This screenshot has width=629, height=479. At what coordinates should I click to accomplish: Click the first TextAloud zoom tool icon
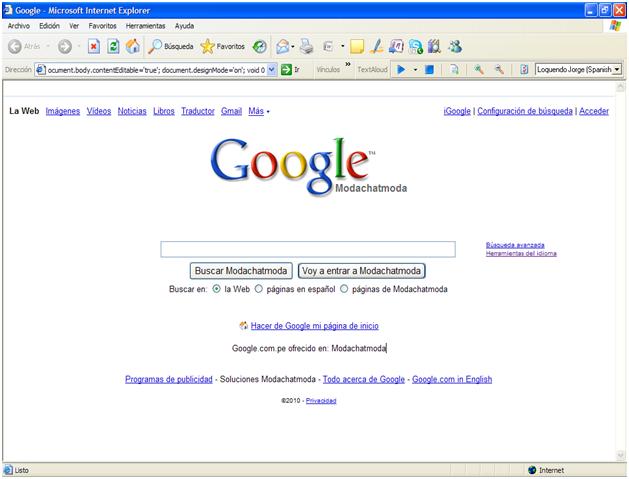coord(479,70)
